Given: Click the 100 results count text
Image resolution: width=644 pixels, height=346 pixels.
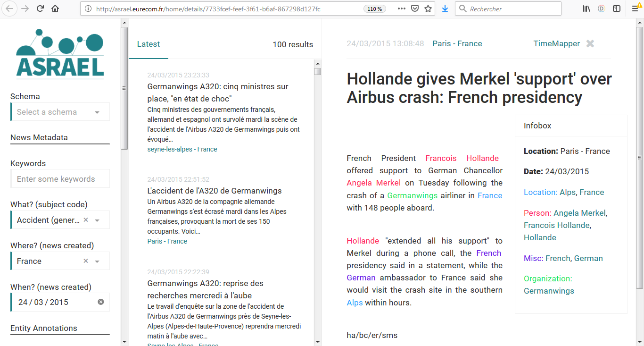Looking at the screenshot, I should 293,44.
